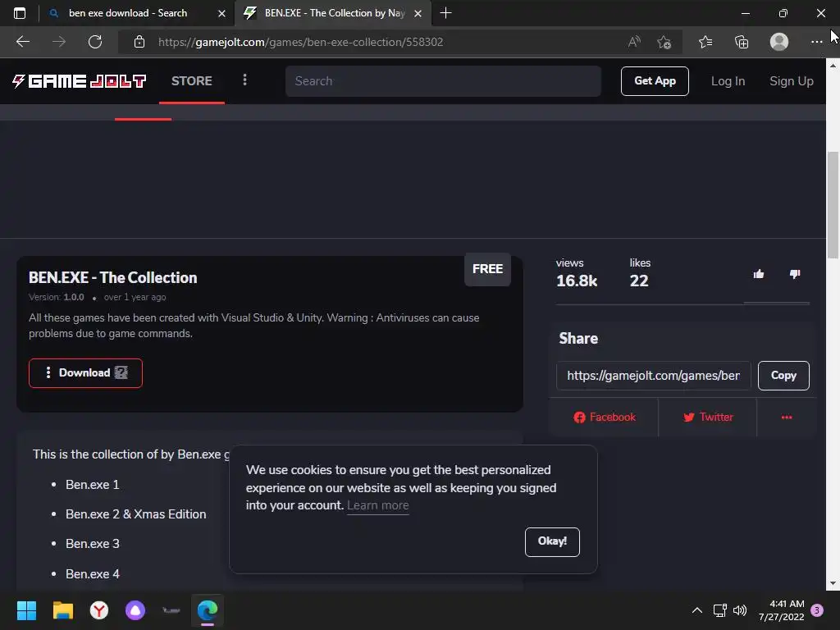Click the Log In link

[728, 81]
